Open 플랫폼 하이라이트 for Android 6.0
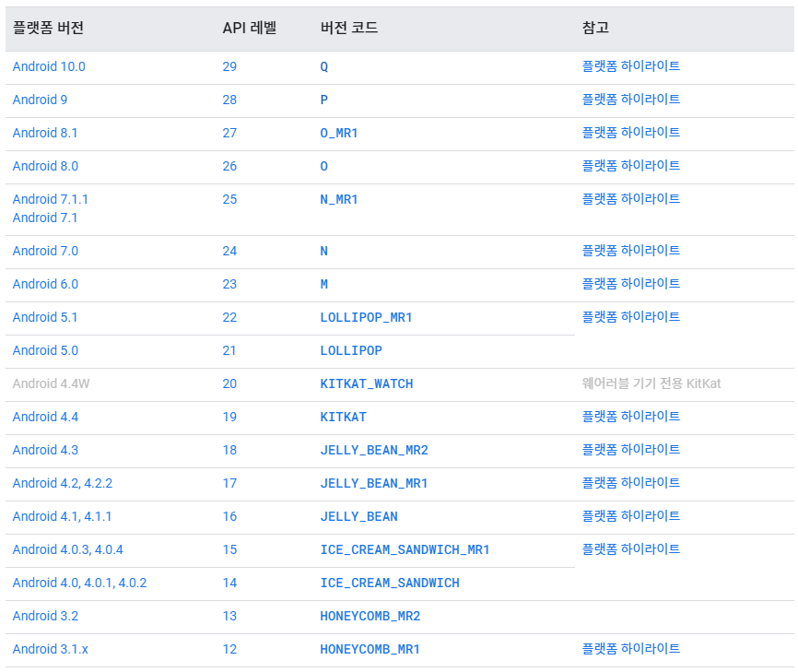 click(631, 284)
